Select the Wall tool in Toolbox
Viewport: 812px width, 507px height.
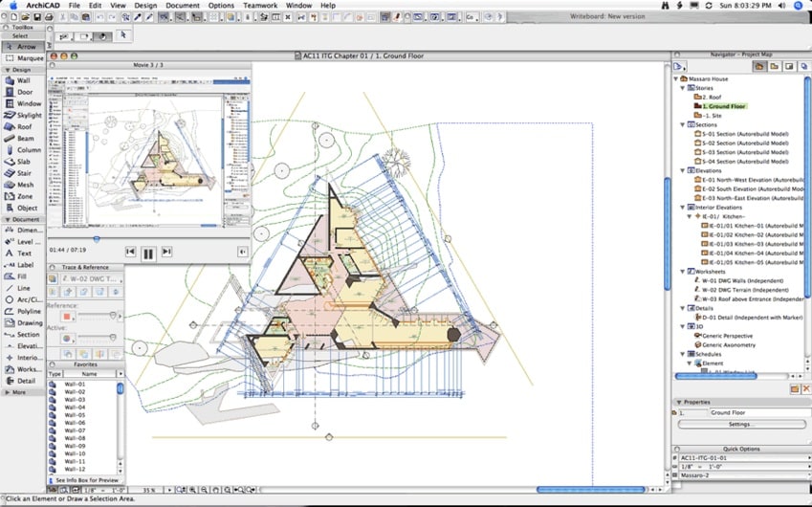tap(23, 80)
